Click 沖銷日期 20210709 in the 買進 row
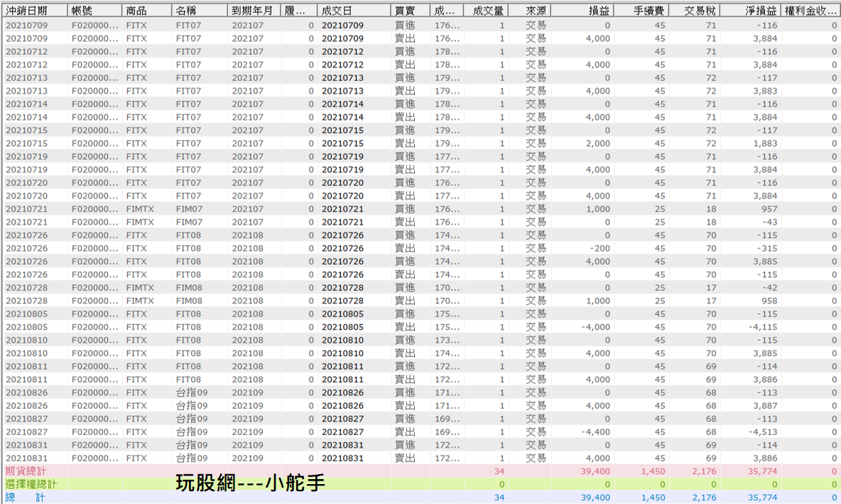The image size is (841, 504). coord(26,26)
